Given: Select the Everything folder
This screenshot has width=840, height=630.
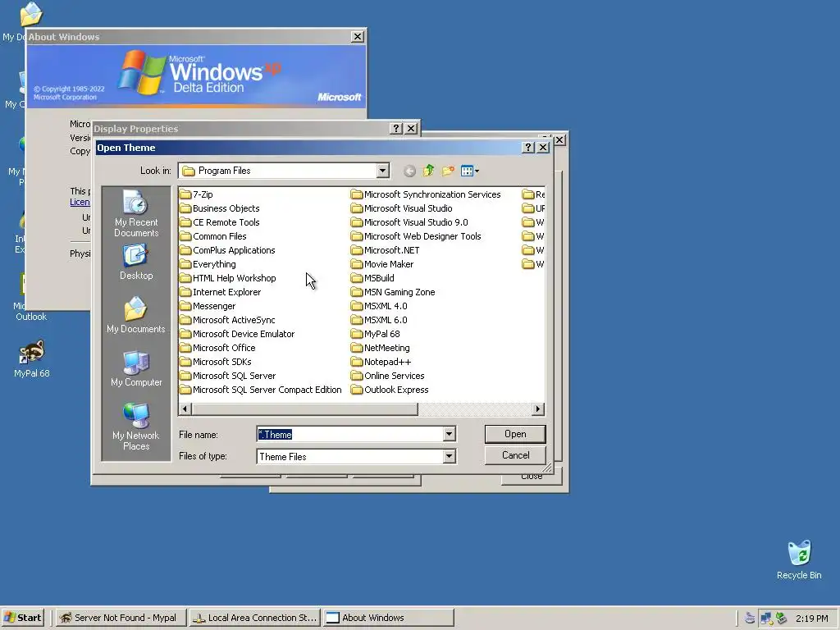Looking at the screenshot, I should pos(208,264).
